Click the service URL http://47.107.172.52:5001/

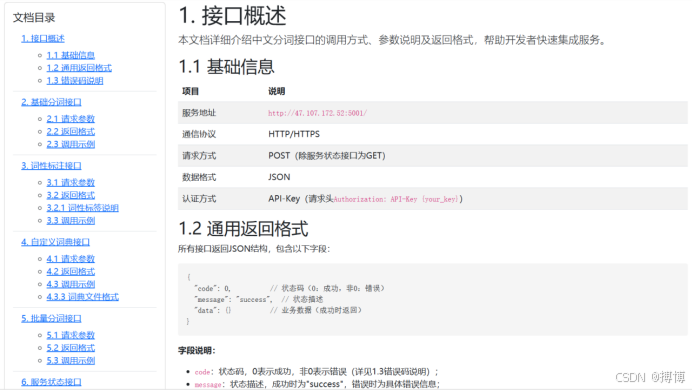tap(317, 113)
